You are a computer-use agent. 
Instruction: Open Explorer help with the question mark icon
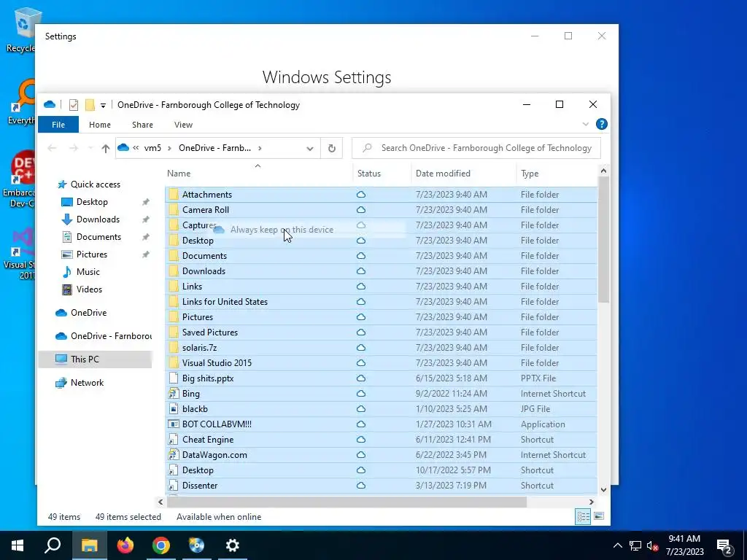click(602, 124)
